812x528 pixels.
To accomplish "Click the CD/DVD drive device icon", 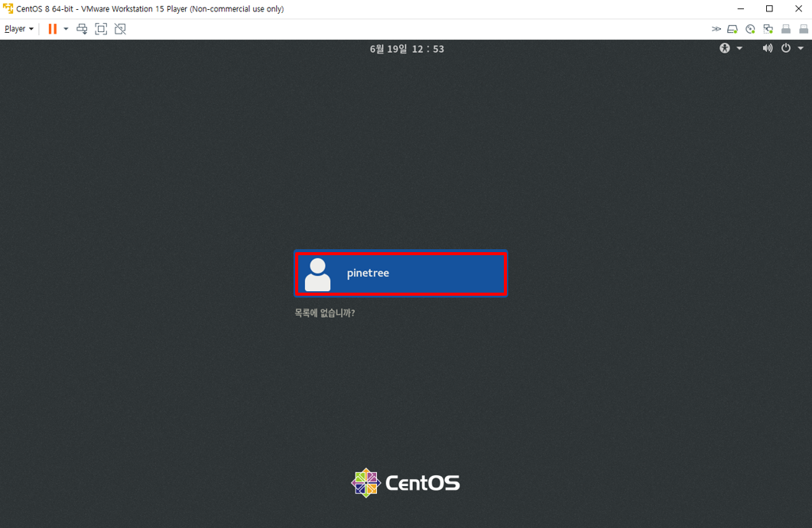I will (x=750, y=29).
